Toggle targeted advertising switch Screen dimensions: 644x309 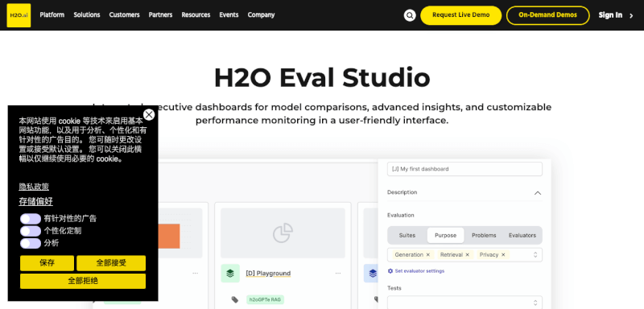[x=31, y=219]
